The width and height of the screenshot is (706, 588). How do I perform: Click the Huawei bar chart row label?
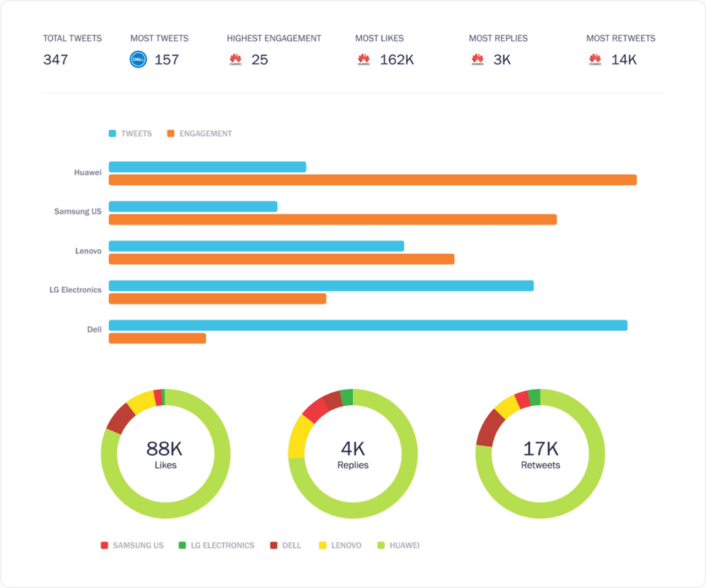click(88, 173)
